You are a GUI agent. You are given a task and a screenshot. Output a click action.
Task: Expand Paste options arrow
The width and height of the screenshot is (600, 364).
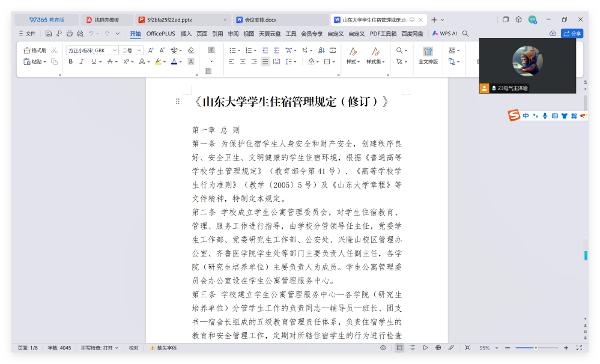[45, 62]
